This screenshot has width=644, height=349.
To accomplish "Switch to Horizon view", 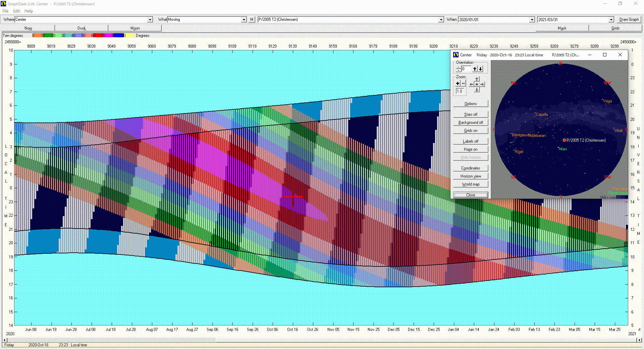I will (x=471, y=176).
